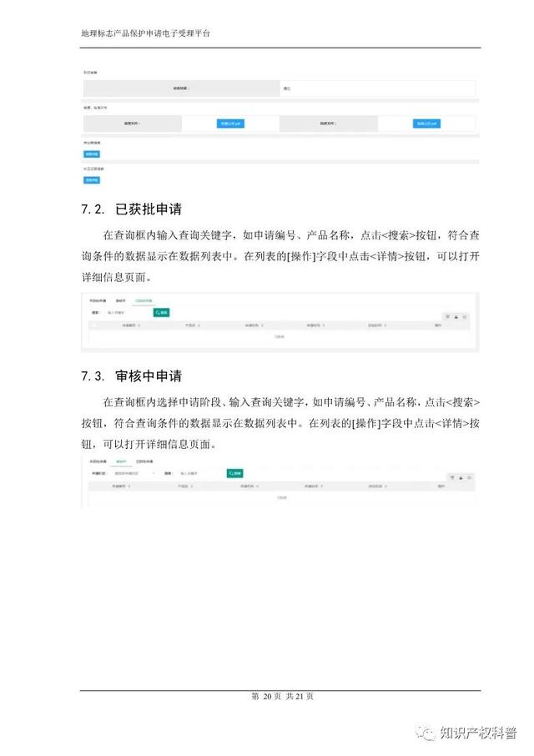
Task: Select the 已获批申请 tab in the 7.3 screenshot
Action: coord(144,461)
